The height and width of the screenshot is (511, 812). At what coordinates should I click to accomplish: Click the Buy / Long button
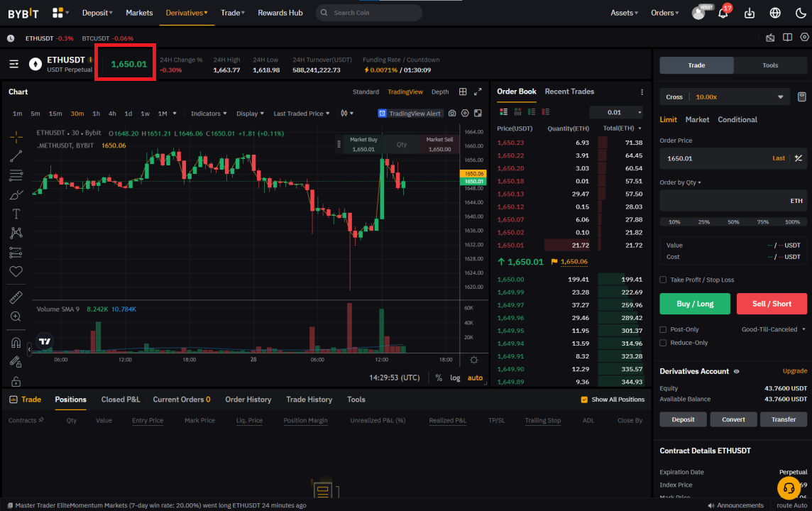coord(695,304)
